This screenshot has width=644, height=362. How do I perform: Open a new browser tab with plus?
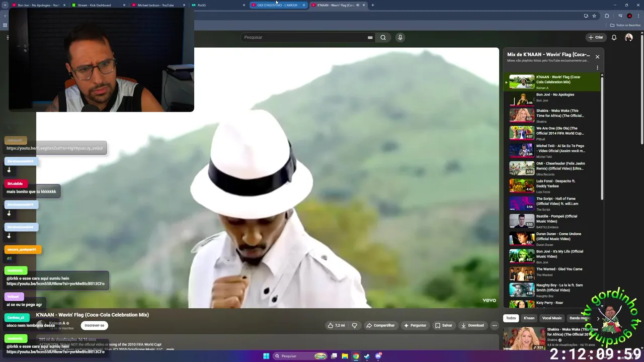[373, 5]
